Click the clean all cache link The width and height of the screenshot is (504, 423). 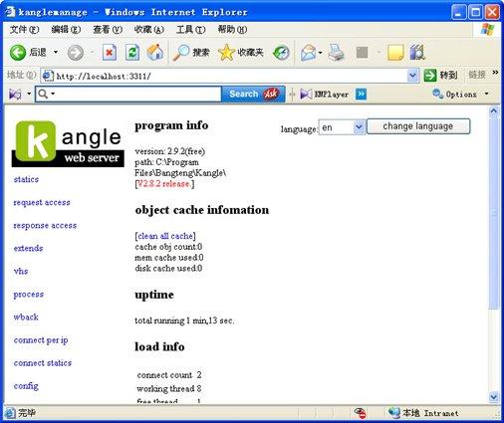pyautogui.click(x=165, y=236)
